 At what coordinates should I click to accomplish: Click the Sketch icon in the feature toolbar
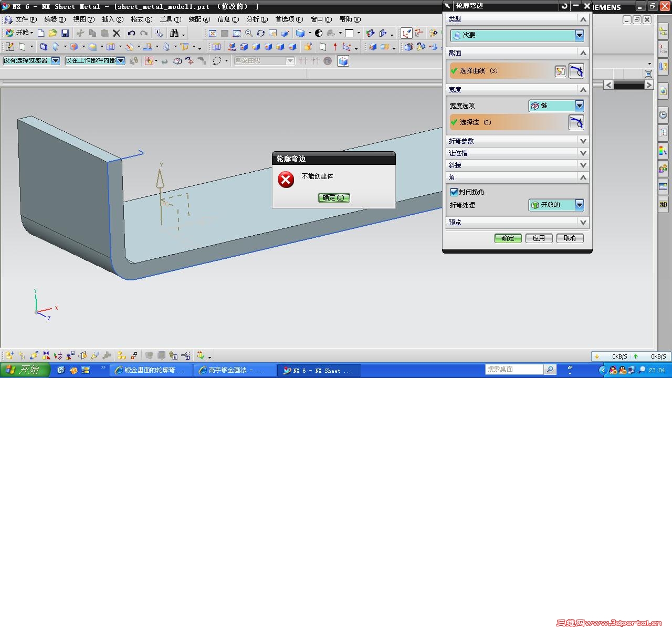(x=10, y=47)
